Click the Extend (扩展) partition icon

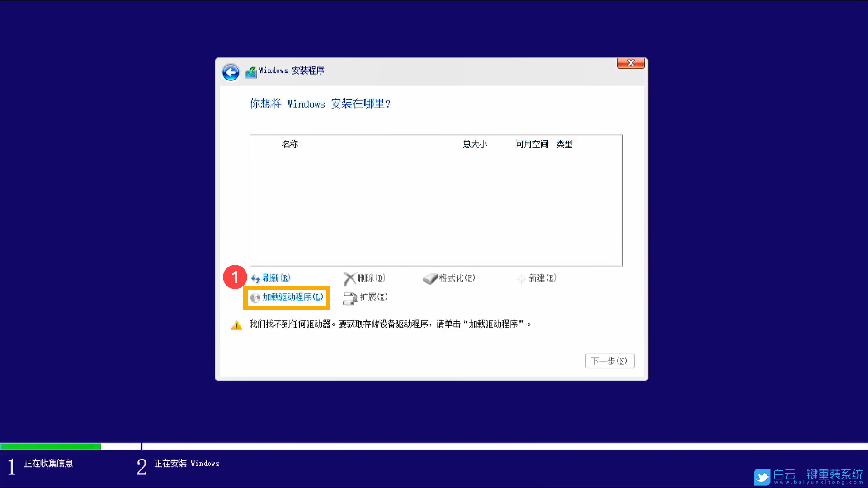point(350,298)
